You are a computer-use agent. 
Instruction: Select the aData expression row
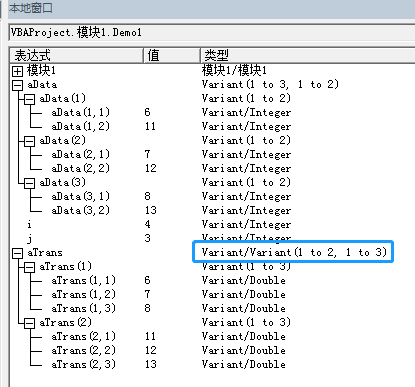point(42,84)
